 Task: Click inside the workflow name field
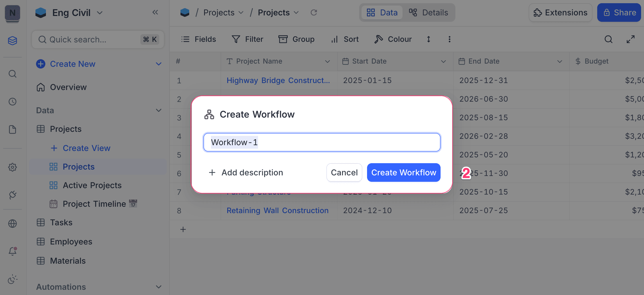321,142
